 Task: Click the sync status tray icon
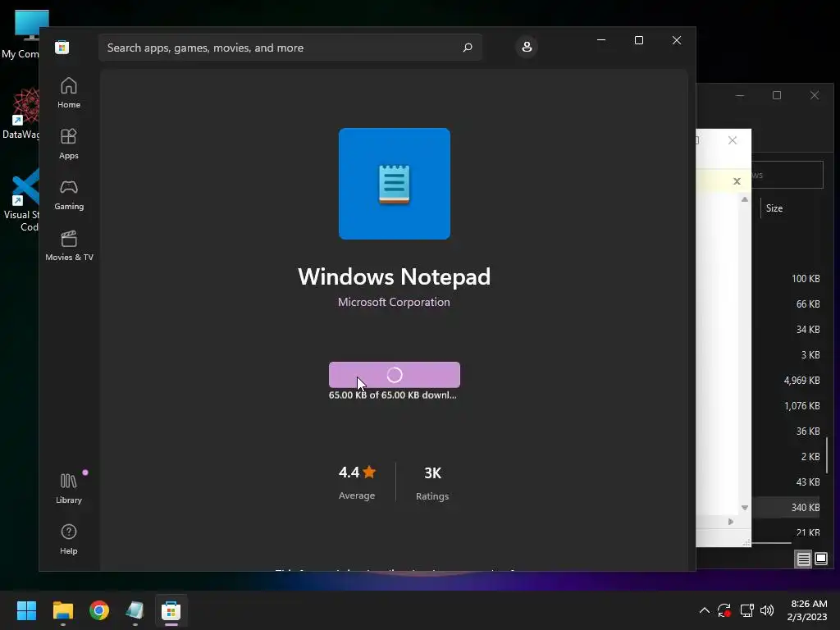click(724, 610)
